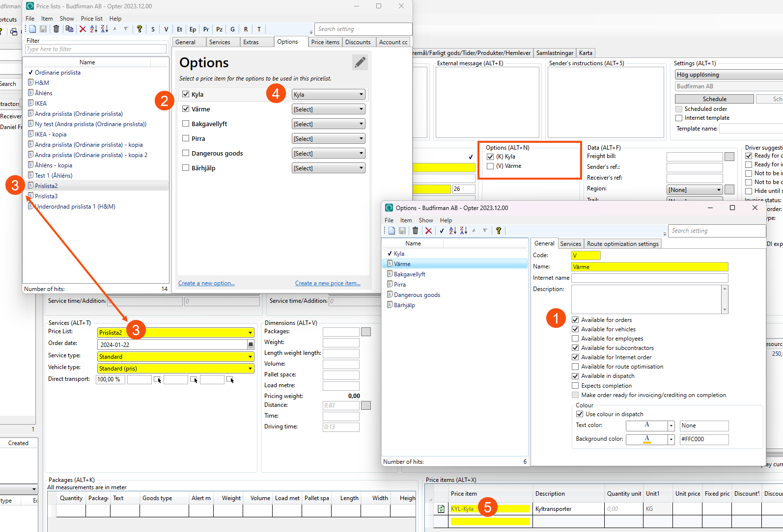Image resolution: width=783 pixels, height=532 pixels.
Task: Click the red X icon in Options window toolbar
Action: (x=428, y=231)
